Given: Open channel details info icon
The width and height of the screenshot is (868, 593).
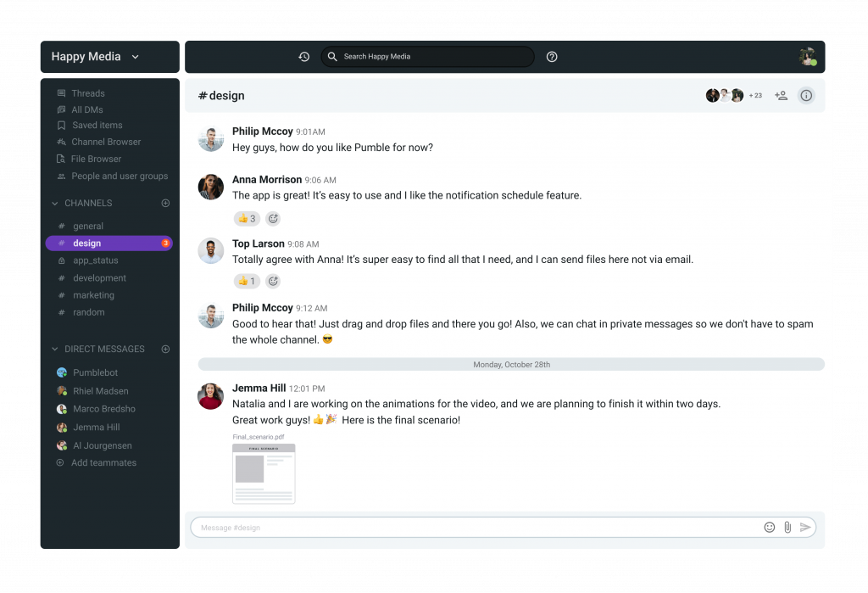Looking at the screenshot, I should point(806,95).
